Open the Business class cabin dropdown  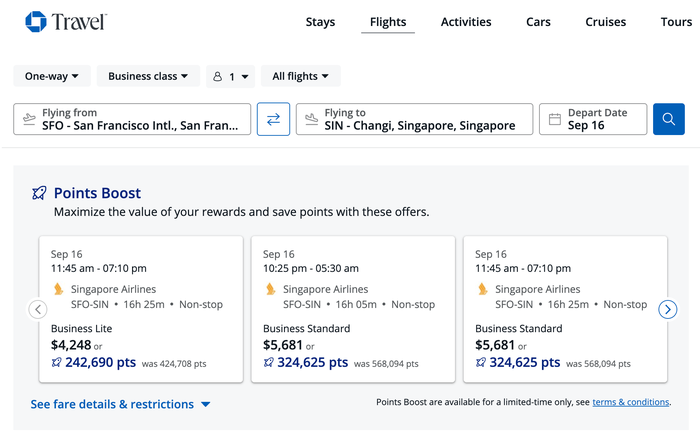point(148,76)
